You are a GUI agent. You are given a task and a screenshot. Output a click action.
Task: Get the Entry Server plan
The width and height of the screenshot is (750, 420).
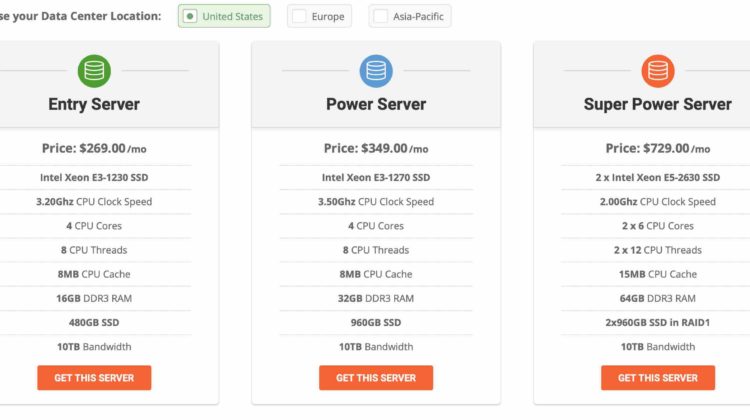(x=94, y=378)
